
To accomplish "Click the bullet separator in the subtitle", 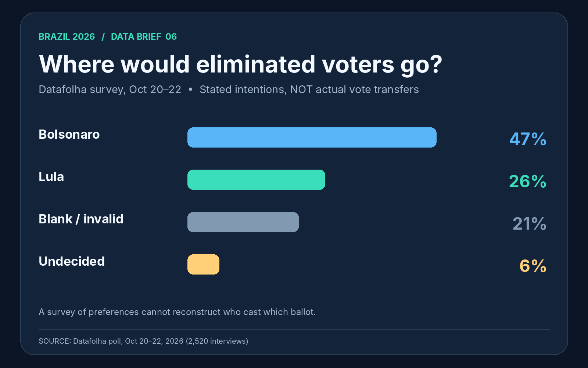I will 190,90.
